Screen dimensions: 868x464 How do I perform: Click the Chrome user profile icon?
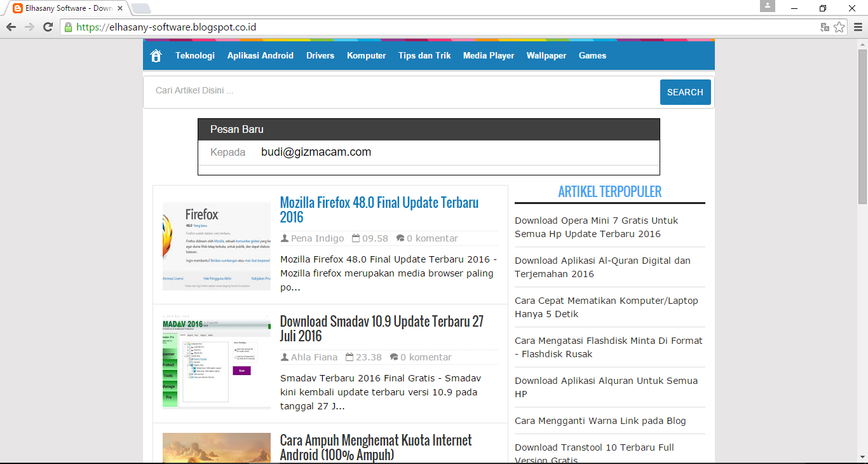768,6
